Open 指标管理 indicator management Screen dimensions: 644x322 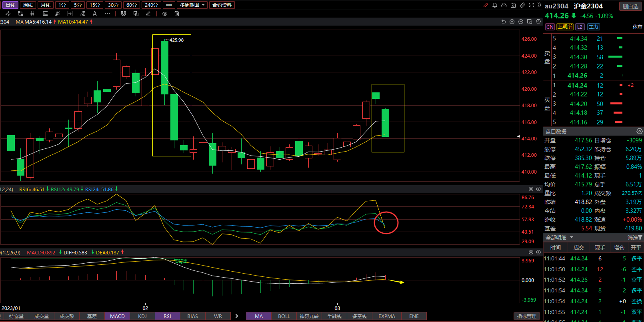[x=527, y=316]
